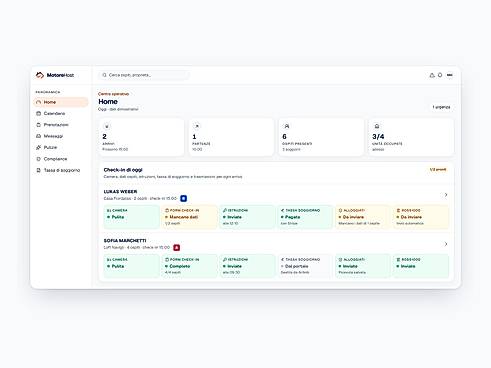Open Tassa di soggiorno in sidebar

point(61,170)
